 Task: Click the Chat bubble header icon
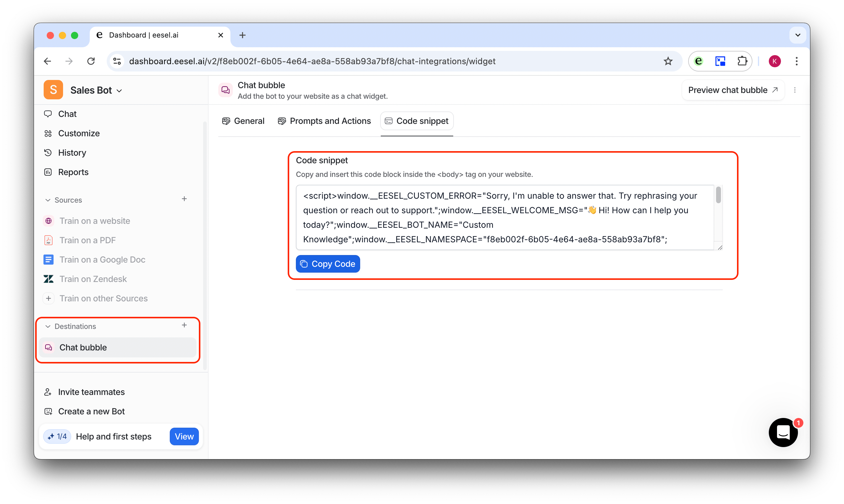225,90
